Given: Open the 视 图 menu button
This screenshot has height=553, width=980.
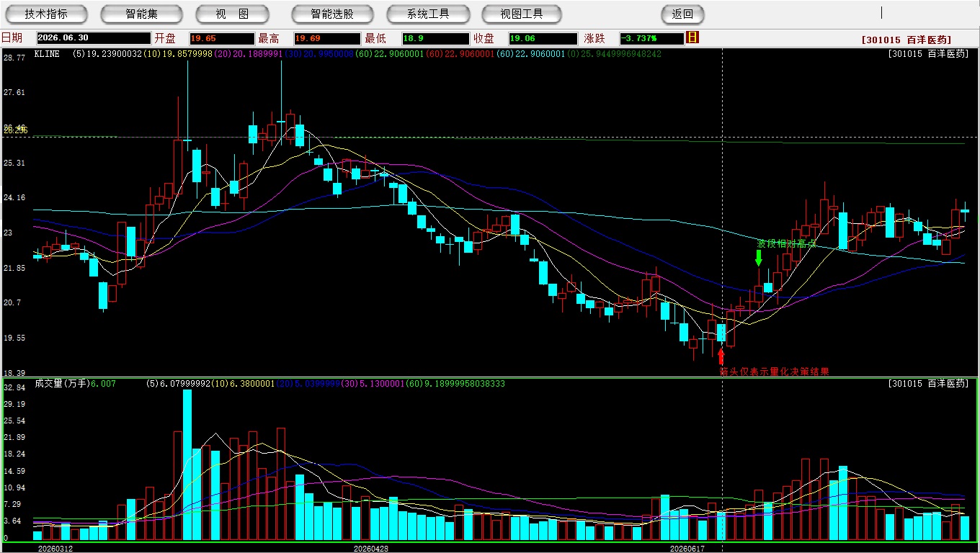Looking at the screenshot, I should (233, 14).
